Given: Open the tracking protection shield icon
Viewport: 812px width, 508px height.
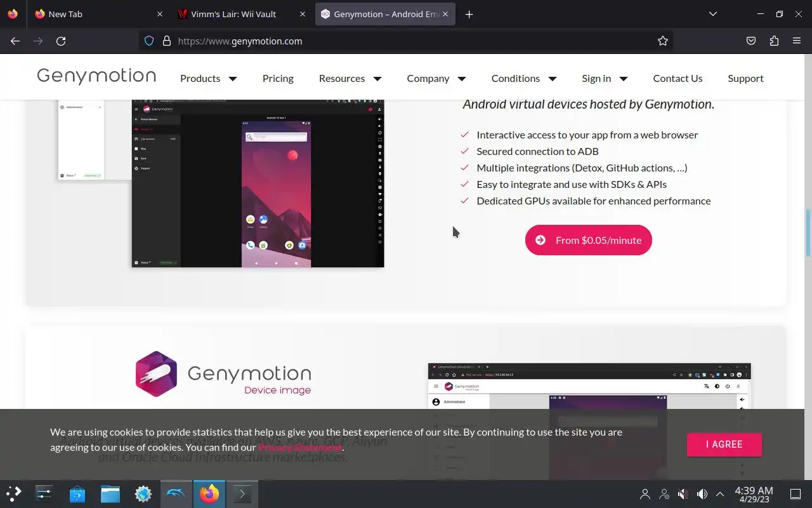Looking at the screenshot, I should coord(149,41).
